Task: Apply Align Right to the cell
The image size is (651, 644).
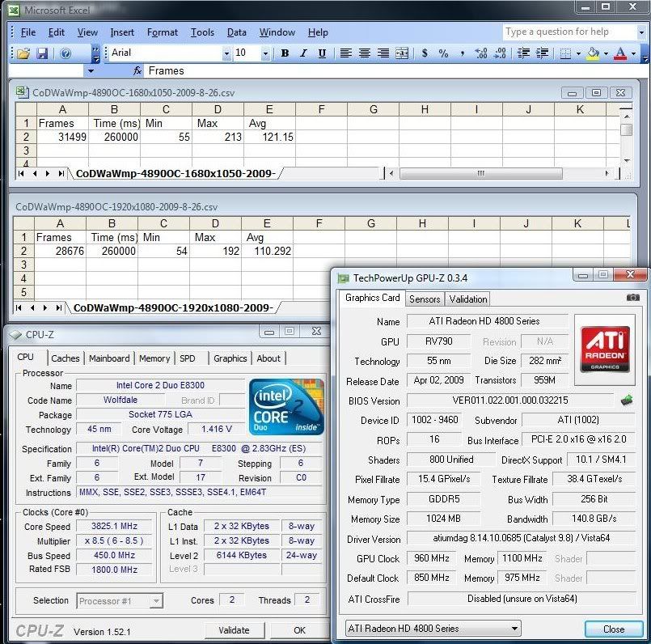Action: [383, 53]
